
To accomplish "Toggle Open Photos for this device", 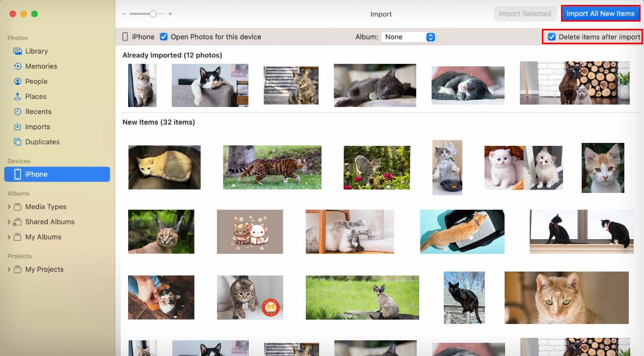I will pyautogui.click(x=164, y=37).
